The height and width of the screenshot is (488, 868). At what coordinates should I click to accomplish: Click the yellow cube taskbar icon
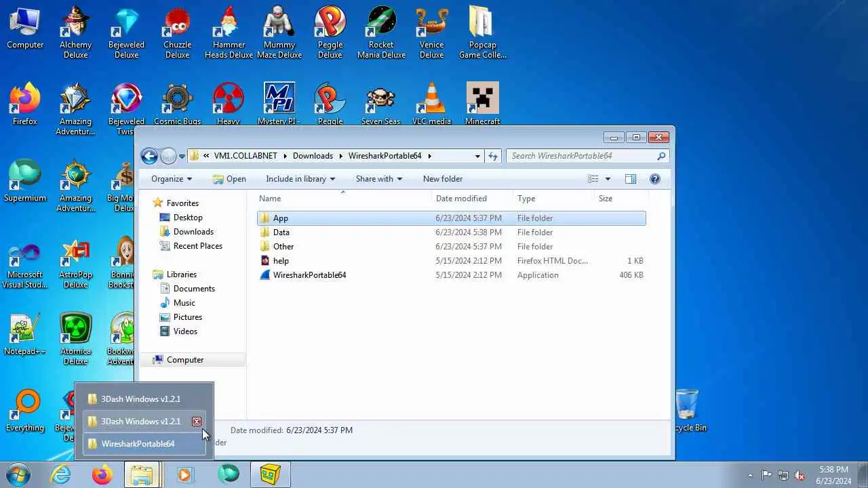tap(271, 474)
